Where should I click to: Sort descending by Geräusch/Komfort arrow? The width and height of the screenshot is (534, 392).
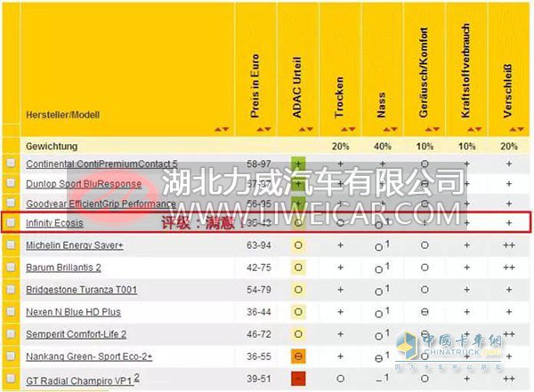point(436,129)
